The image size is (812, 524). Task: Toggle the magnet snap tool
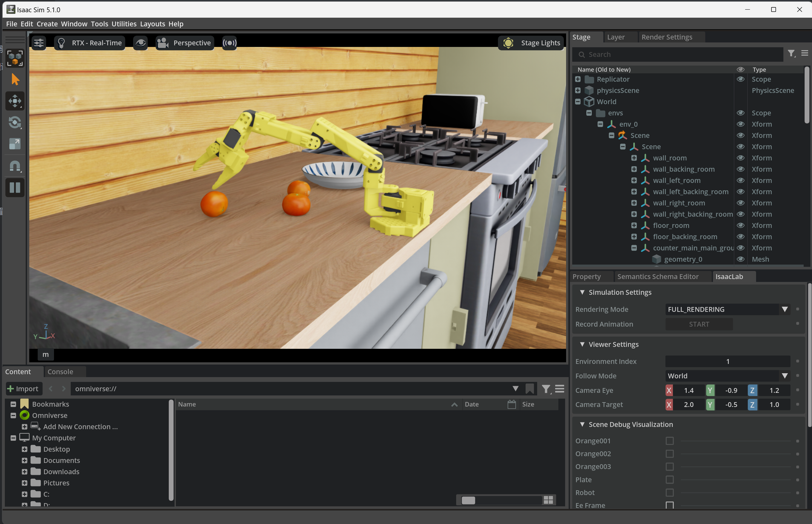pyautogui.click(x=15, y=166)
